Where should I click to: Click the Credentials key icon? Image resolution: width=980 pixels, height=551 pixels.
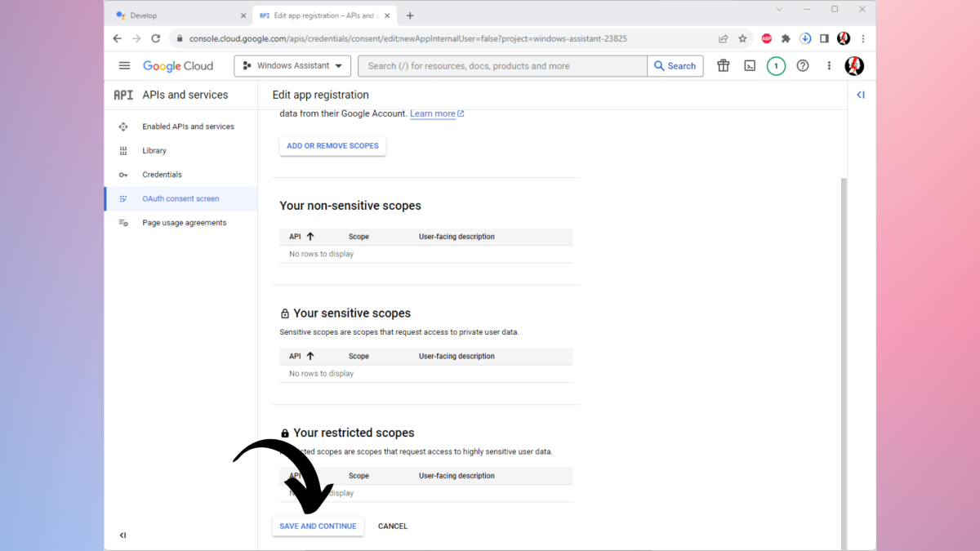123,175
